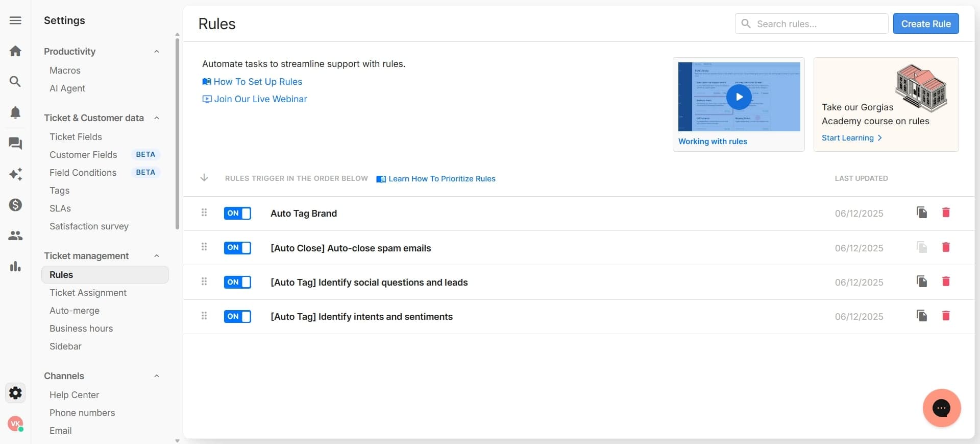Toggle off the Auto Tag Brand rule
The image size is (980, 444).
(x=237, y=213)
